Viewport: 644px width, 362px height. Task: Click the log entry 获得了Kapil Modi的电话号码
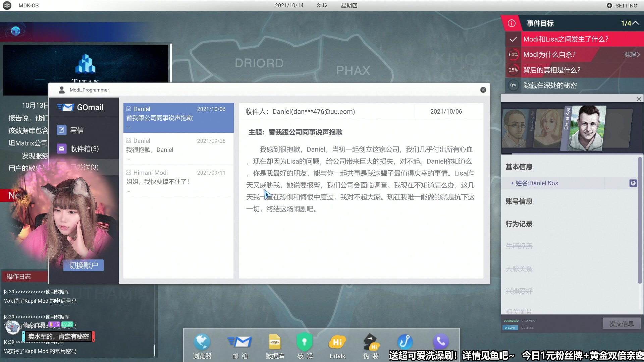point(40,301)
